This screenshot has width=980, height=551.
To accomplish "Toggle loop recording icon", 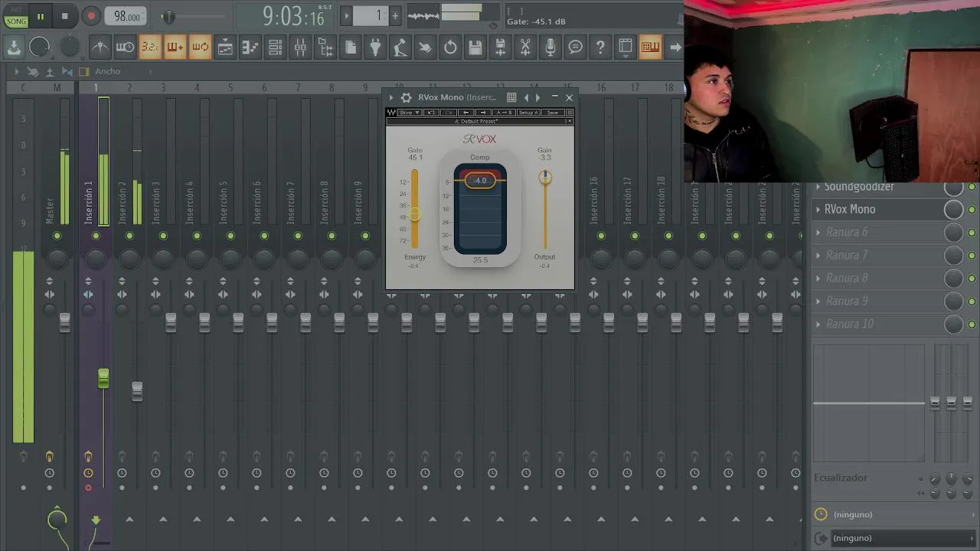I will (200, 47).
